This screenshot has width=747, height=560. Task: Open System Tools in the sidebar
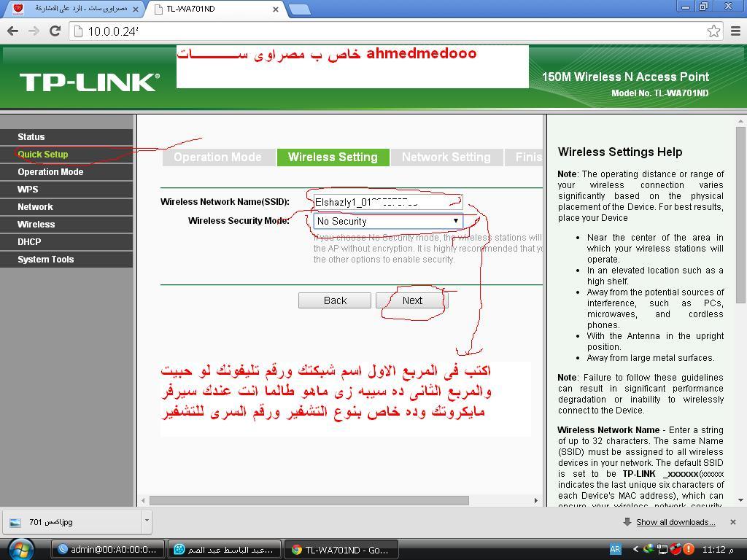[66, 260]
